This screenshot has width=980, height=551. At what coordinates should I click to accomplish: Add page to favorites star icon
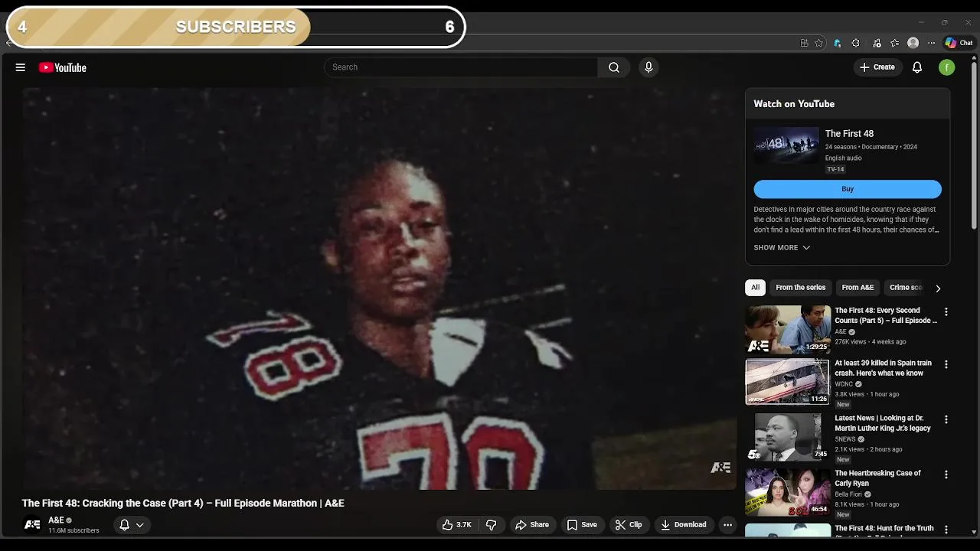click(818, 43)
